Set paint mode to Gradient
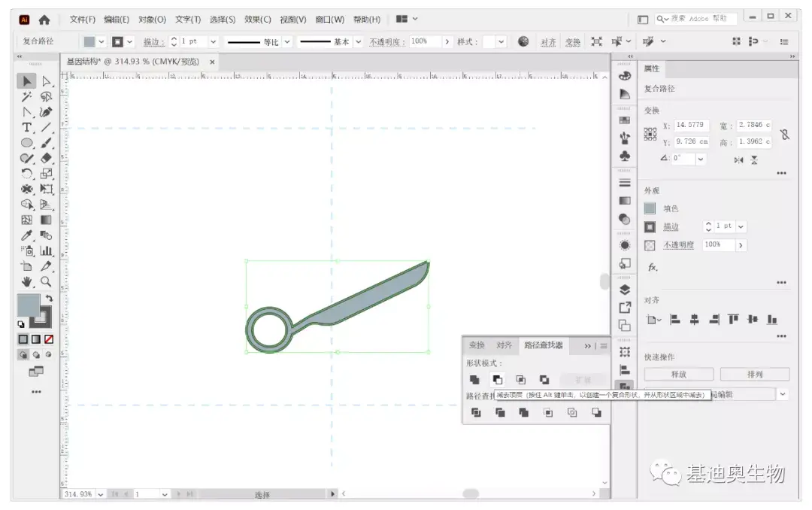812x510 pixels. [x=36, y=339]
